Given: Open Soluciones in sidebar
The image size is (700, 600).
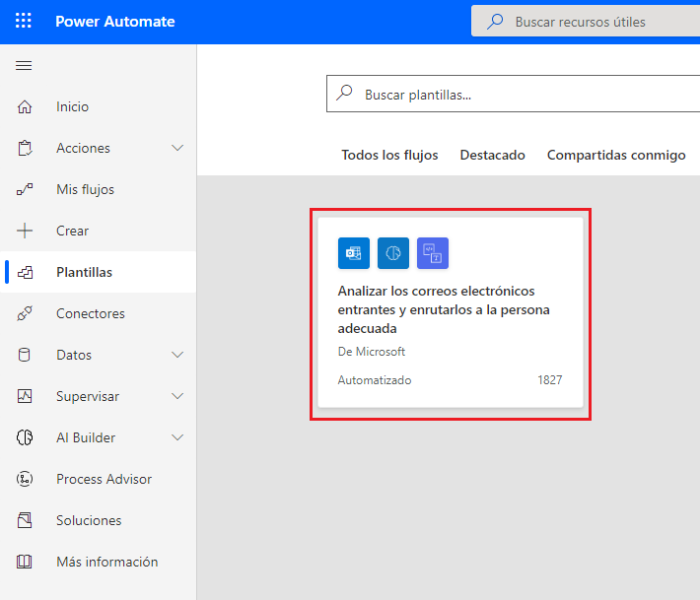Looking at the screenshot, I should point(99,520).
